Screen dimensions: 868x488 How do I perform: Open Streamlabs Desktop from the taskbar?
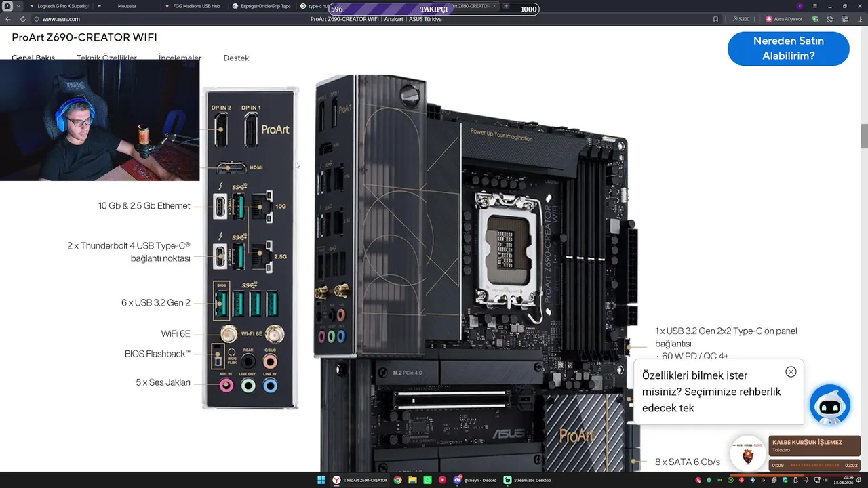click(527, 480)
